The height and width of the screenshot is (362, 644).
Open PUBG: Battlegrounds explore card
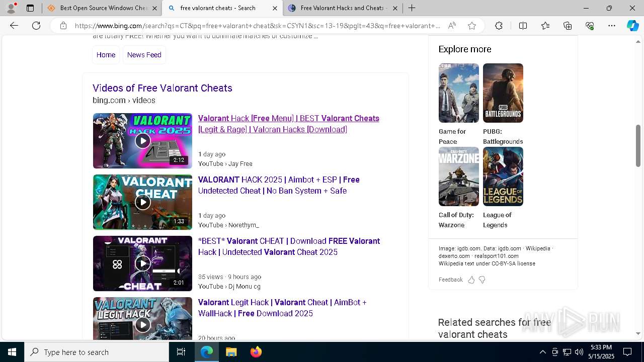[x=503, y=104]
